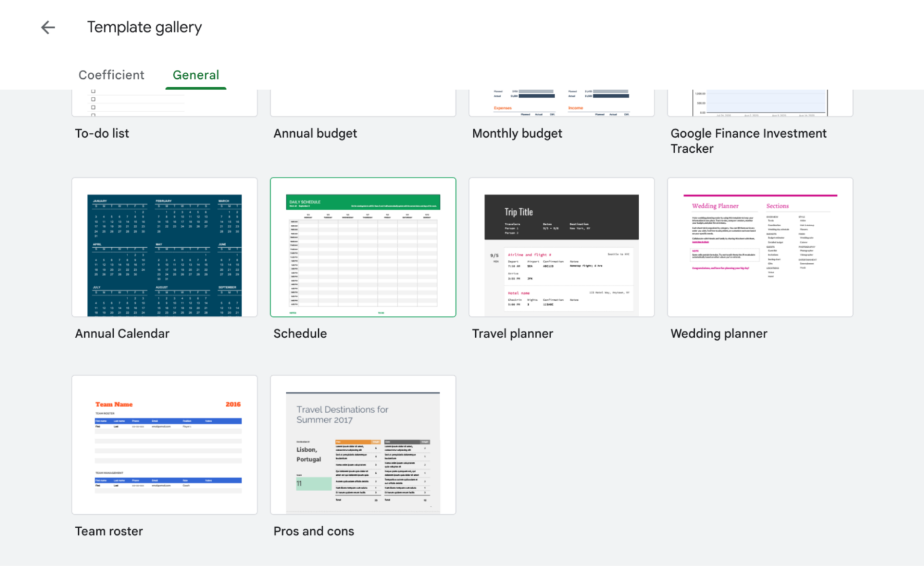The height and width of the screenshot is (566, 924).
Task: Click the "Annual budget" title text
Action: point(315,134)
